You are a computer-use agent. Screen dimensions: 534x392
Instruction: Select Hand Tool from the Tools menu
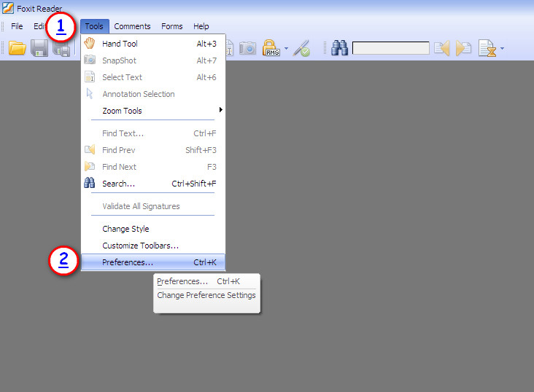[x=120, y=44]
